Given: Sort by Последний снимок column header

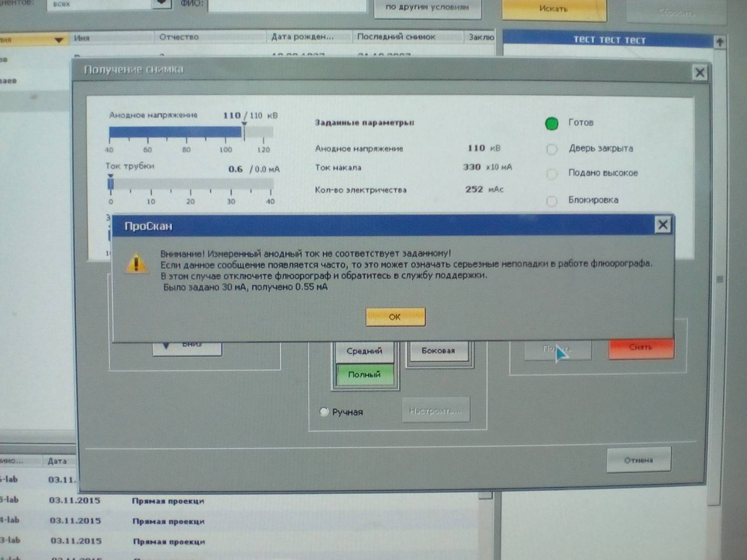Looking at the screenshot, I should tap(396, 37).
